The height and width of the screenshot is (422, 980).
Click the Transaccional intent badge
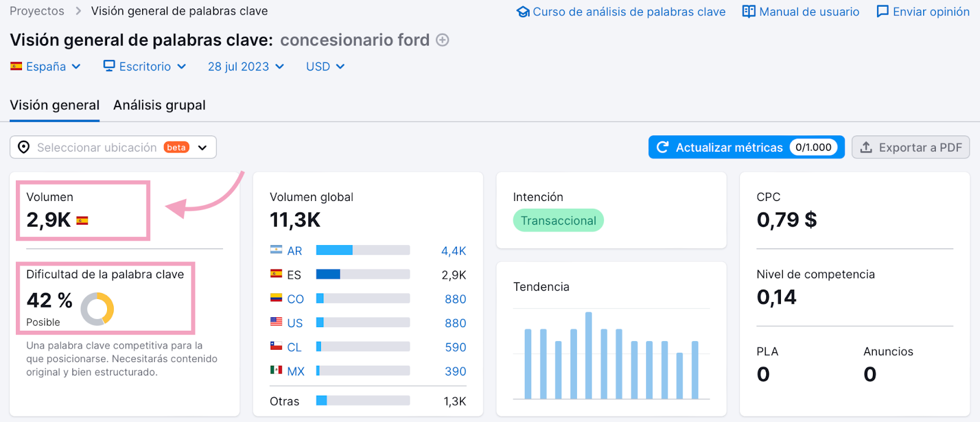(x=558, y=220)
